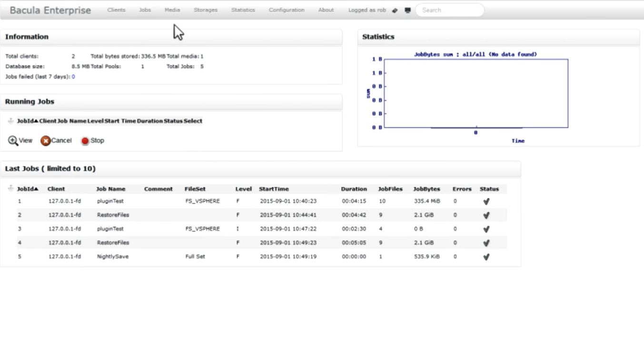Open the Clients menu

click(x=116, y=10)
